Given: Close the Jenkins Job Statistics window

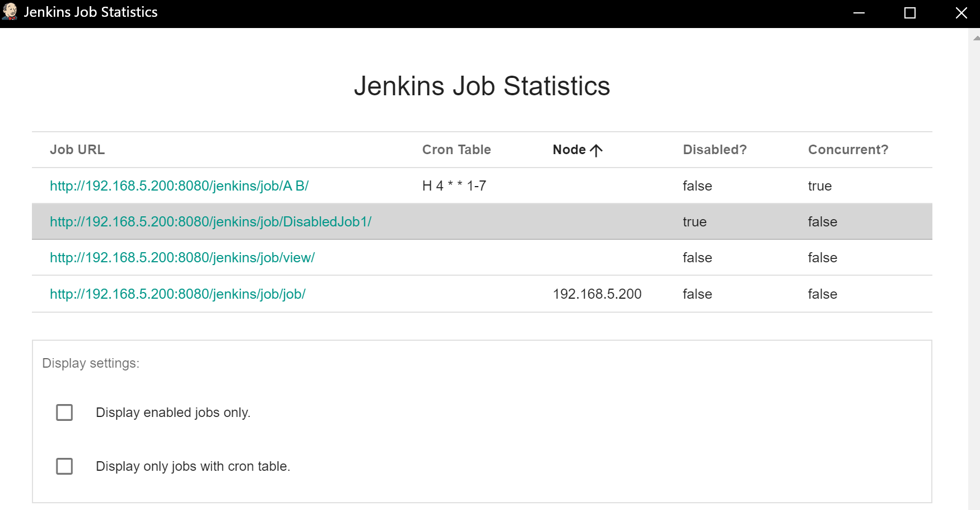Looking at the screenshot, I should (961, 13).
